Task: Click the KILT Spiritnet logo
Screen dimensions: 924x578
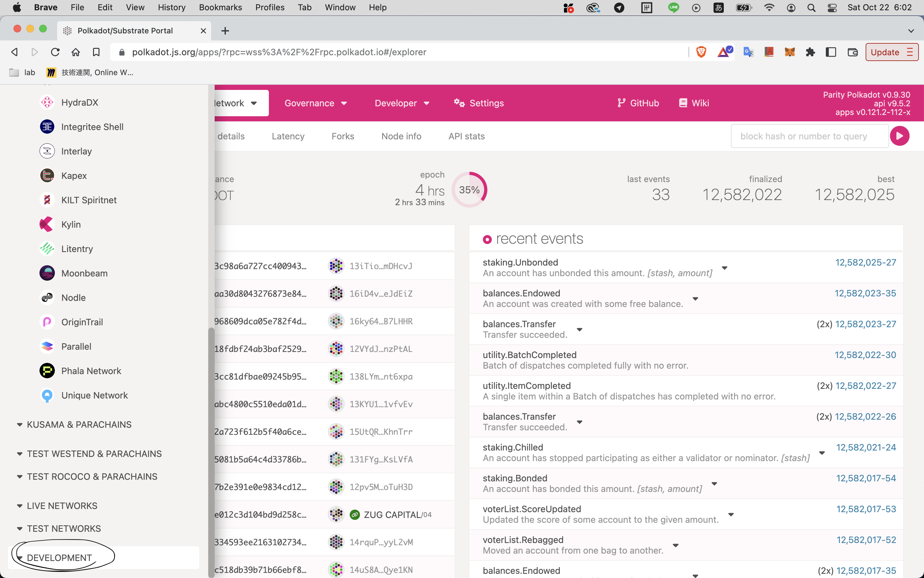Action: 47,200
